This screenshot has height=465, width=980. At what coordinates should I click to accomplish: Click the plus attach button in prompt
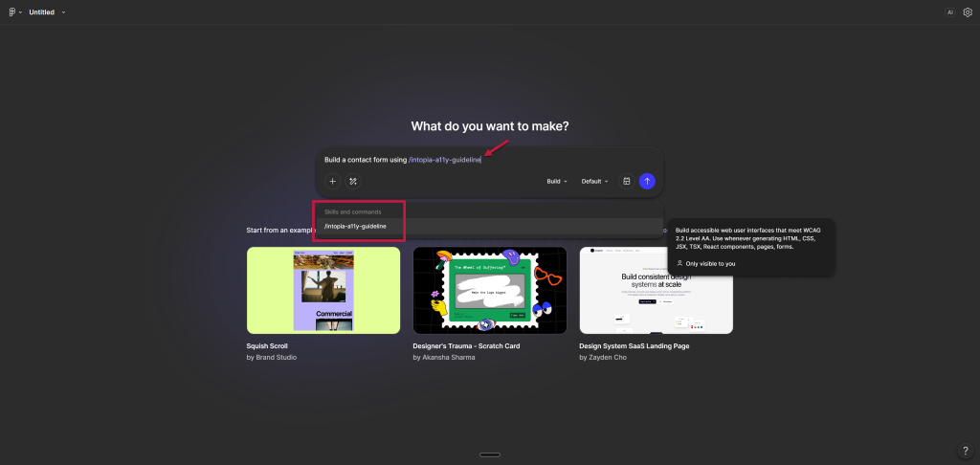(332, 181)
